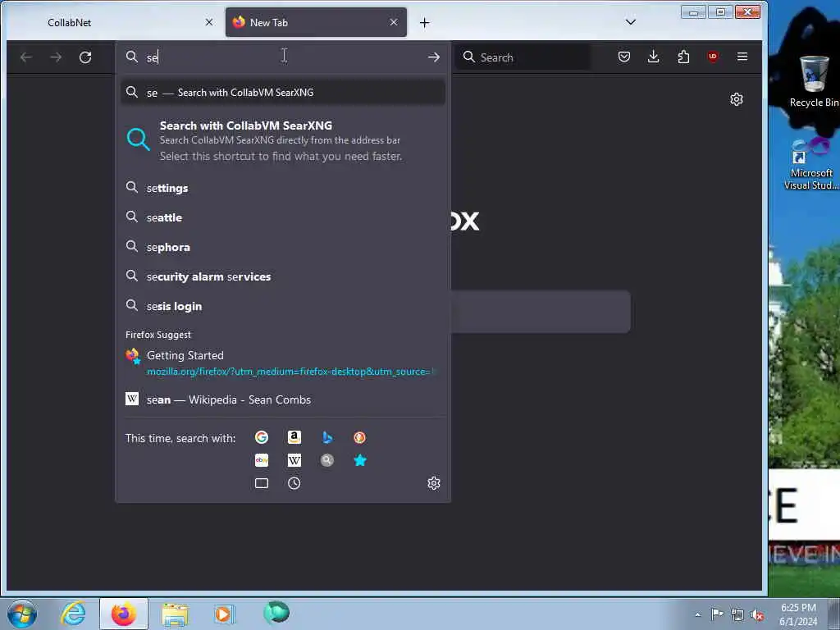Open the Downloads toolbar icon
This screenshot has width=840, height=630.
654,57
